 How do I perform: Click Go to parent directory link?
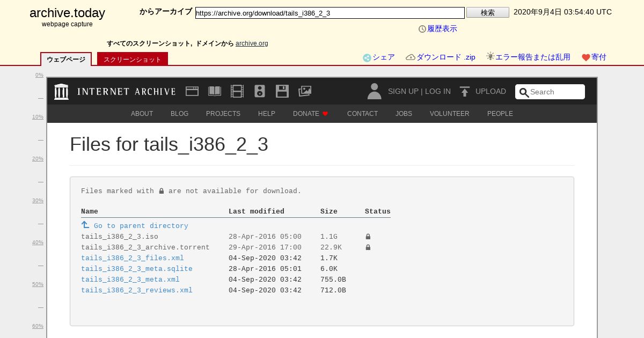click(141, 226)
